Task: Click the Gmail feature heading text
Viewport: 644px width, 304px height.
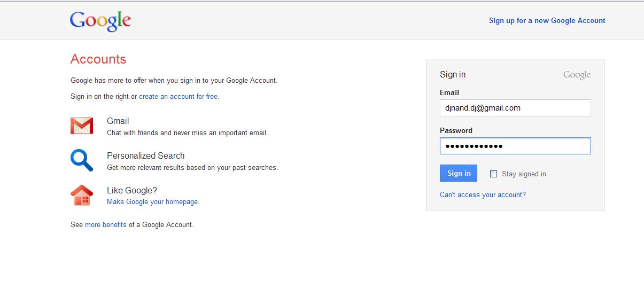Action: tap(118, 121)
